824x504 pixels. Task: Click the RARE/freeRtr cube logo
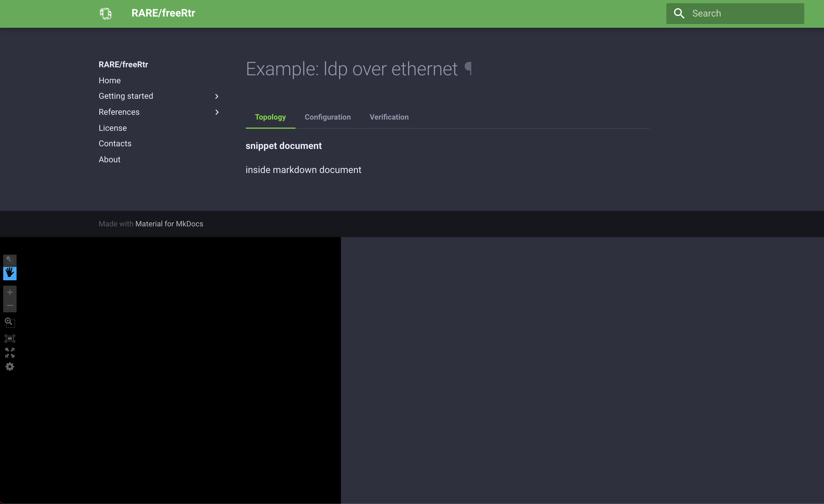coord(106,13)
